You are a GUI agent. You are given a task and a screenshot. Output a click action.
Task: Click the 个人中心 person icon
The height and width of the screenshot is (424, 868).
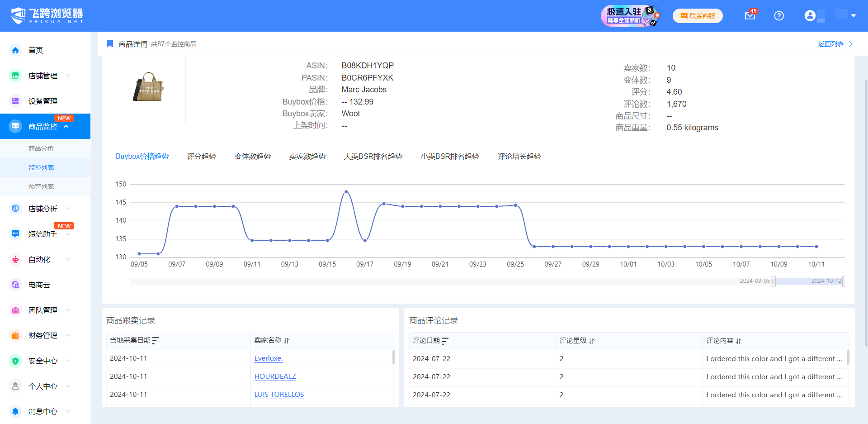(15, 386)
